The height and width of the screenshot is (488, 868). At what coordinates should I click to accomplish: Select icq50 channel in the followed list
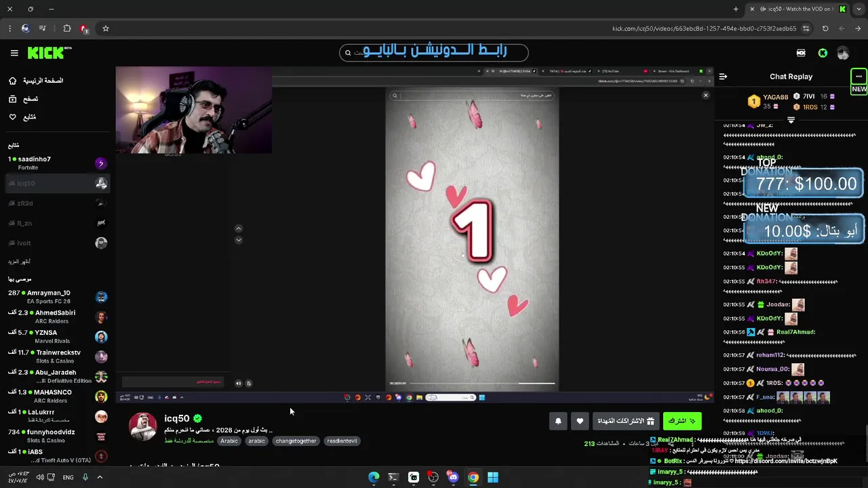(x=57, y=183)
